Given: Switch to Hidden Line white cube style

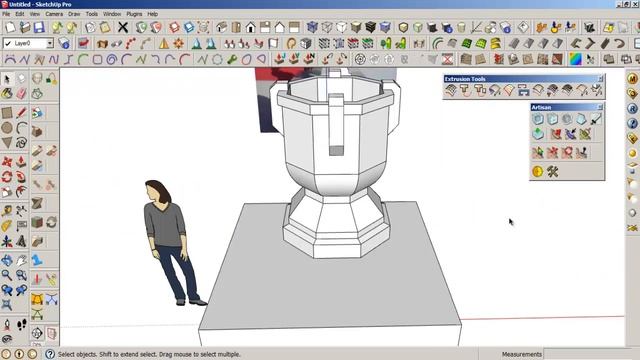Looking at the screenshot, I should click(x=342, y=27).
